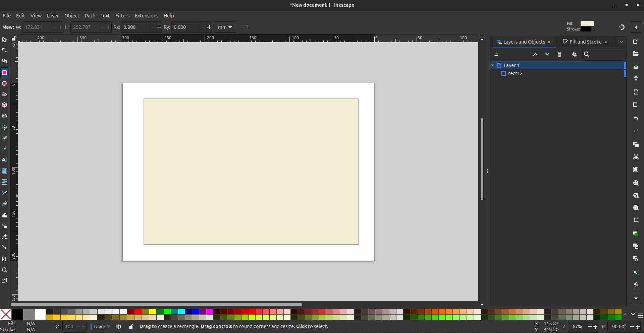Open the mm units dropdown
This screenshot has width=644, height=333.
pyautogui.click(x=225, y=27)
